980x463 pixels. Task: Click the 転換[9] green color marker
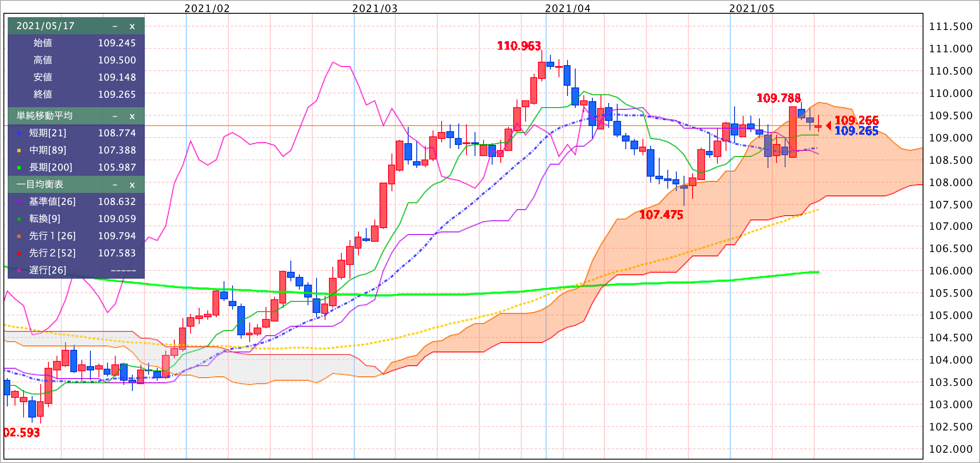[x=18, y=219]
